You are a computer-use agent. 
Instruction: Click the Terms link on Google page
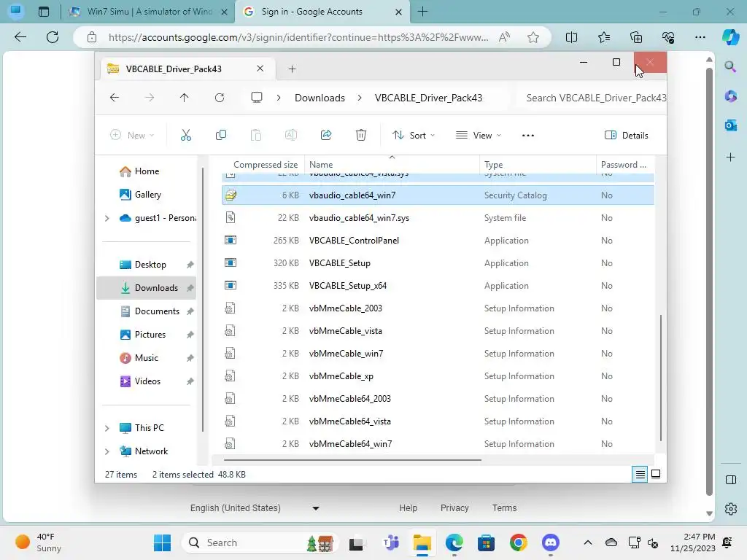[504, 508]
